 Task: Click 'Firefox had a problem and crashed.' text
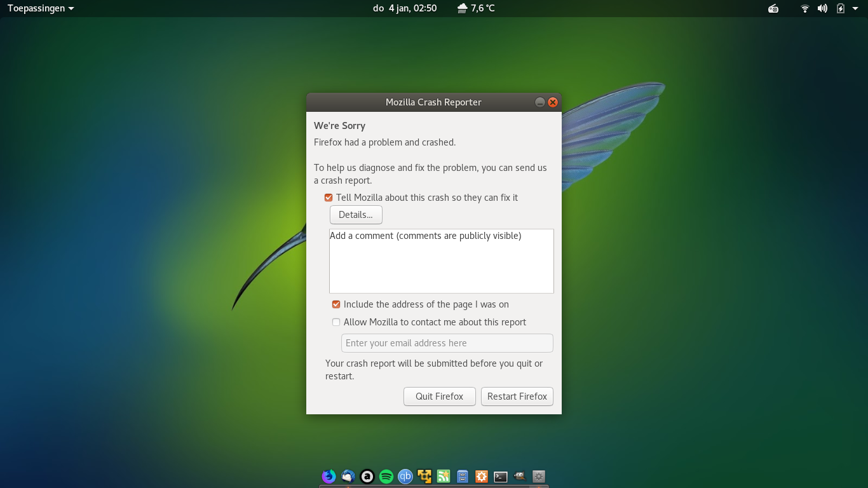click(385, 142)
